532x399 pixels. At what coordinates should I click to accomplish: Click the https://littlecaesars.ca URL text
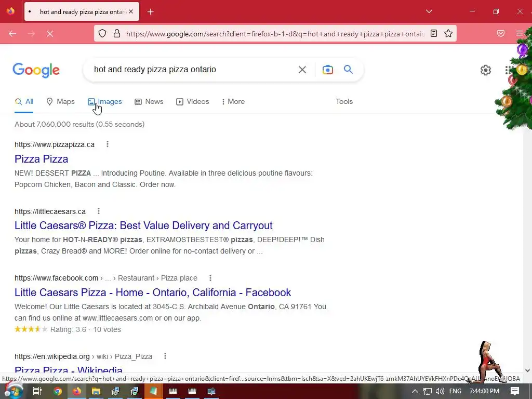pos(50,211)
